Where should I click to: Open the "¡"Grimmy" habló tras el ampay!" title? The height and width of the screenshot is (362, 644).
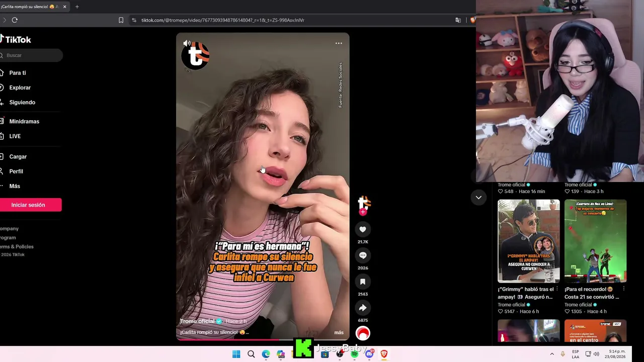point(526,293)
